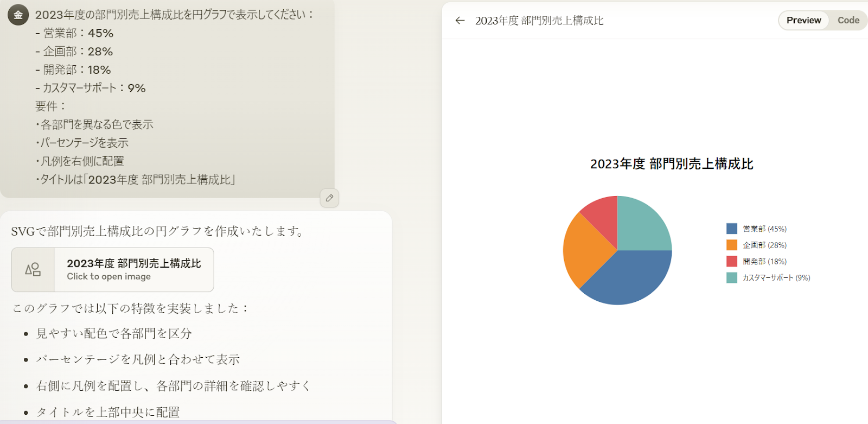Click the orange 企画部 legend swatch
The image size is (868, 424).
[x=732, y=245]
